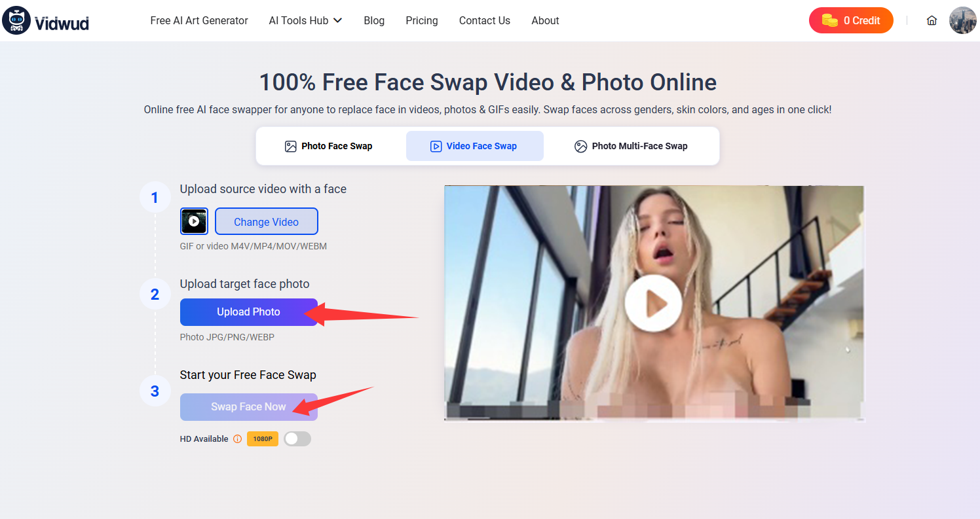This screenshot has height=519, width=980.
Task: Click the Upload Photo button
Action: 248,312
